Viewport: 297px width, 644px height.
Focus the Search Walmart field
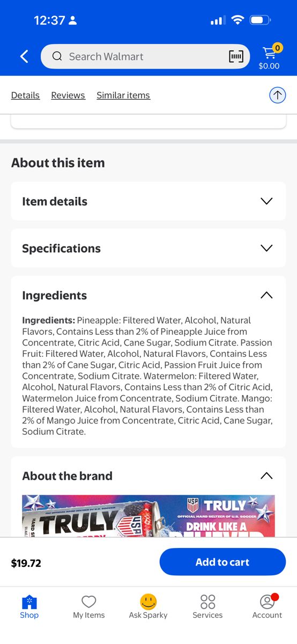tap(145, 56)
